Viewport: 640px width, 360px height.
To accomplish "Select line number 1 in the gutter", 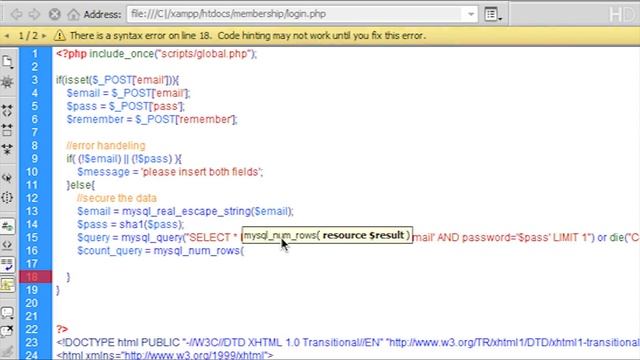I will click(35, 54).
